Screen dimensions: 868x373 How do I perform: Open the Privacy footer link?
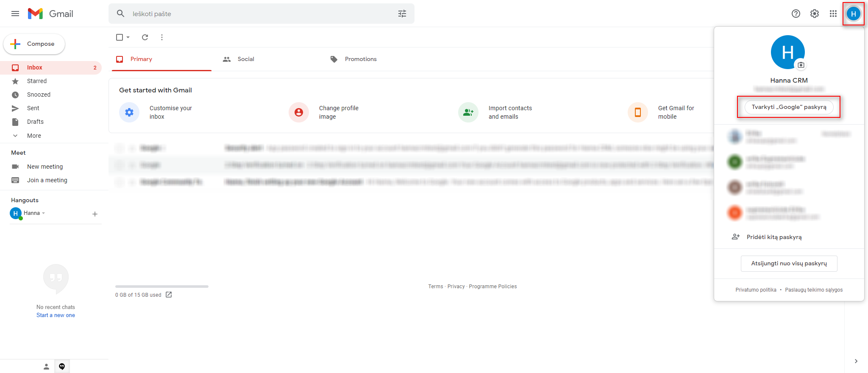coord(456,287)
